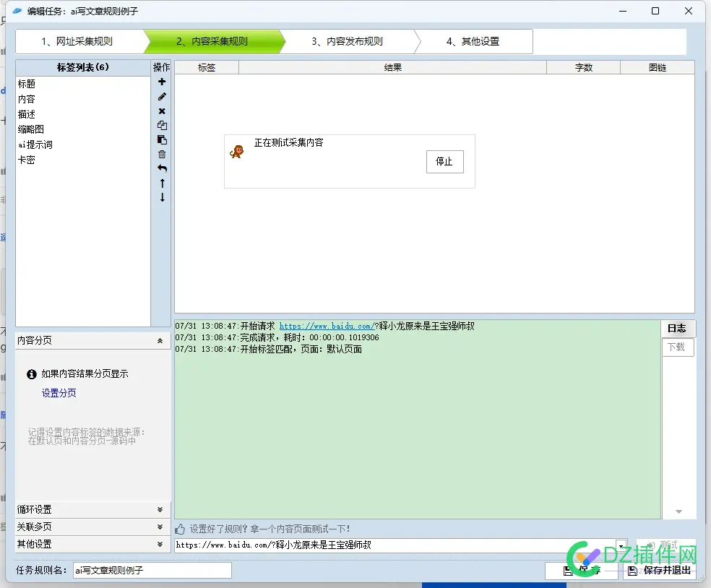Select the ai提示词 tag in the list

click(83, 144)
